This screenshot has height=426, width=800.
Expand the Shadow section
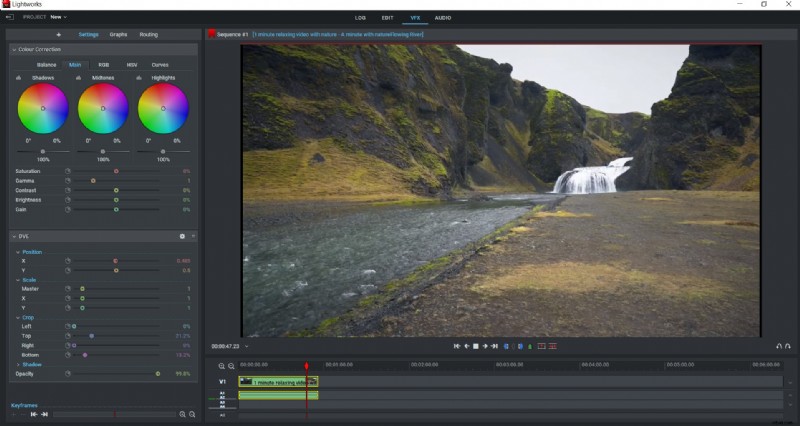pyautogui.click(x=18, y=364)
